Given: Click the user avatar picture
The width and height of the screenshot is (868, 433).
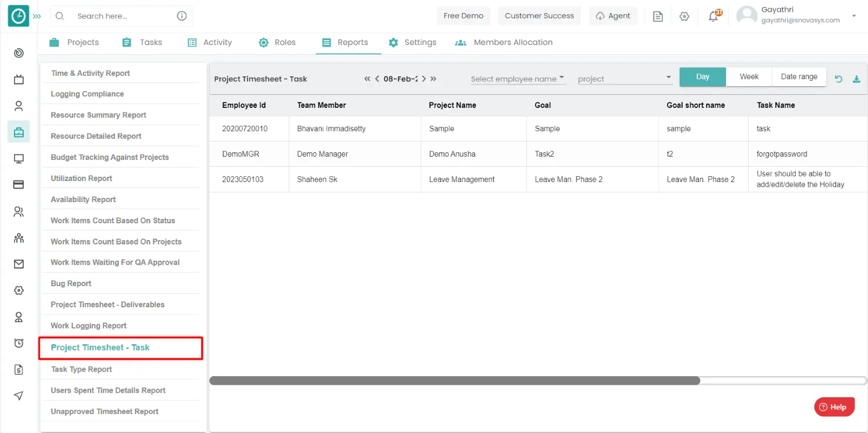Looking at the screenshot, I should (x=746, y=15).
